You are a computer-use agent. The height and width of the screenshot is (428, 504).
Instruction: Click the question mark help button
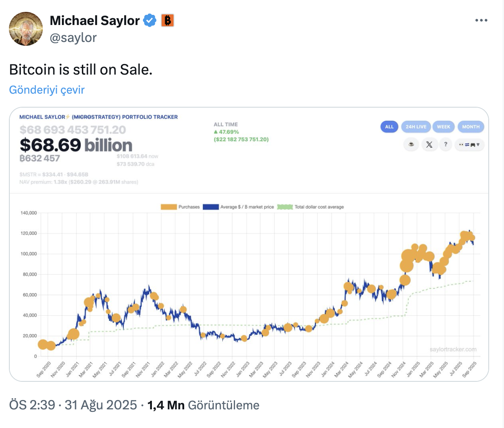click(445, 145)
